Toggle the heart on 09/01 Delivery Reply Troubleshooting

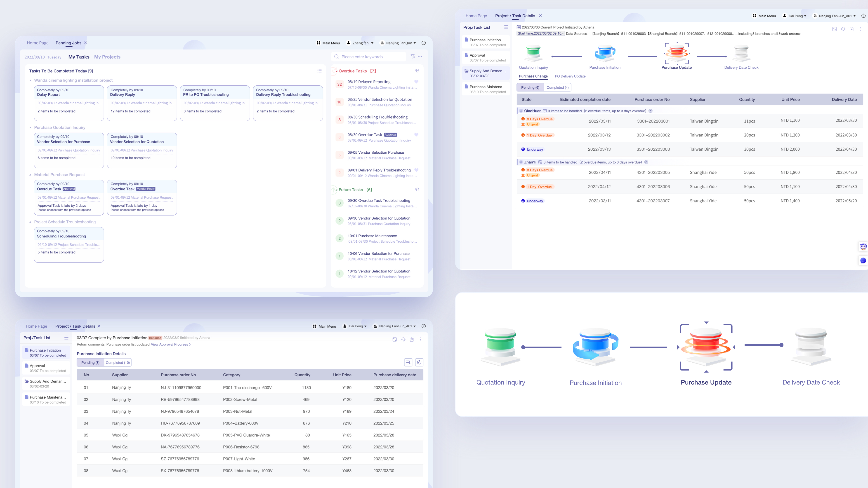(416, 170)
